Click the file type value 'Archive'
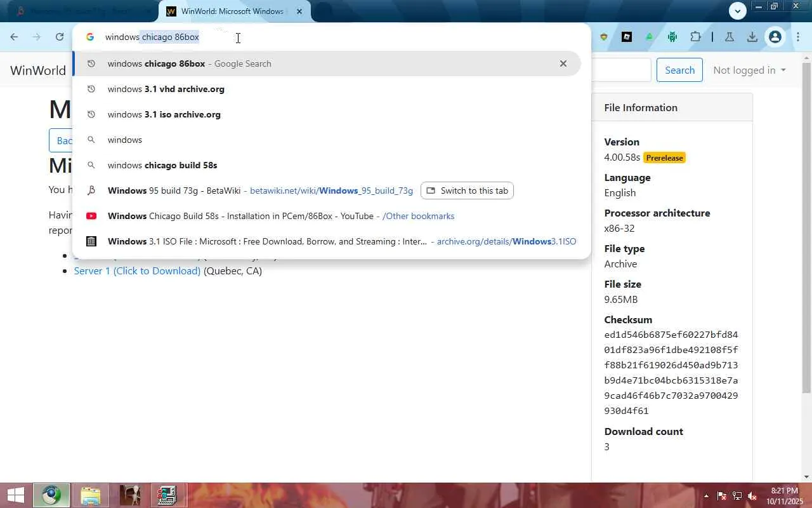 620,264
